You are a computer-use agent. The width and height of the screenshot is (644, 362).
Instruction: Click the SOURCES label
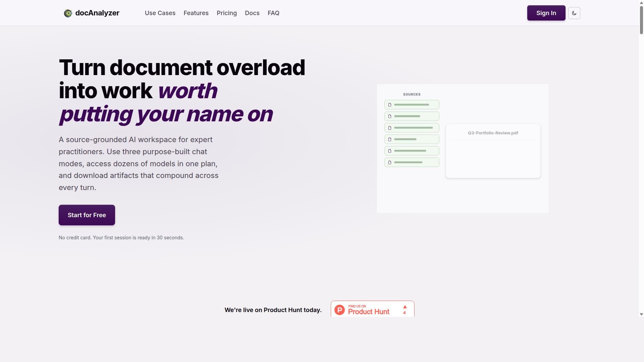point(412,95)
